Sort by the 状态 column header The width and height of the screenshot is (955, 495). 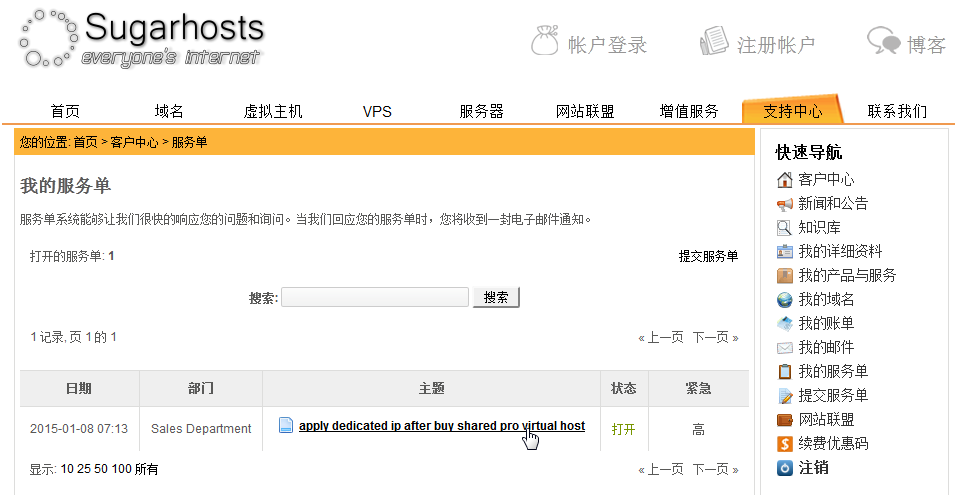coord(624,388)
